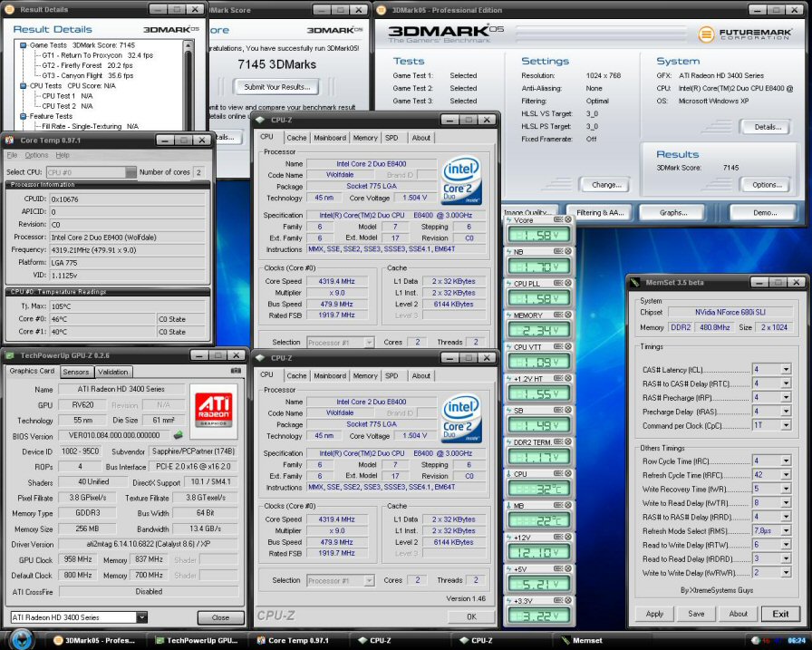
Task: Click the Filtering & AA... button
Action: (x=599, y=213)
